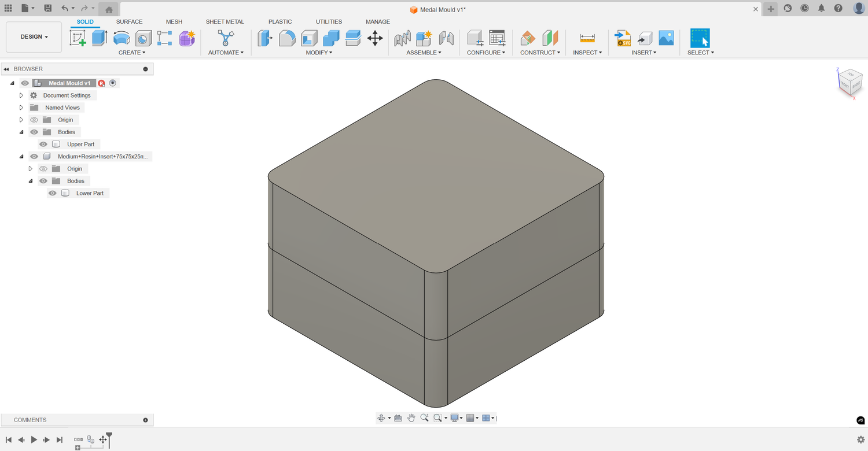
Task: Switch to the SURFACE tab
Action: coord(129,22)
